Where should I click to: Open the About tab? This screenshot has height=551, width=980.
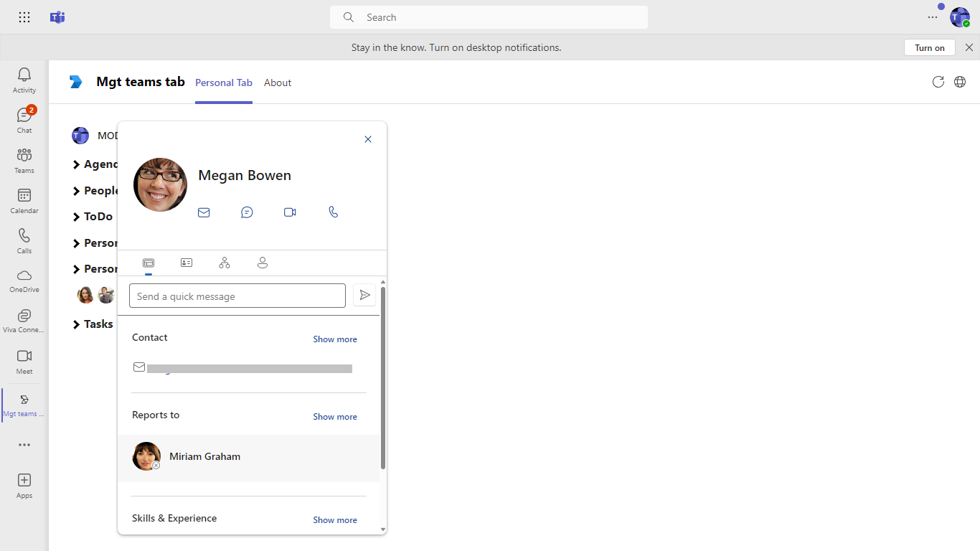278,83
